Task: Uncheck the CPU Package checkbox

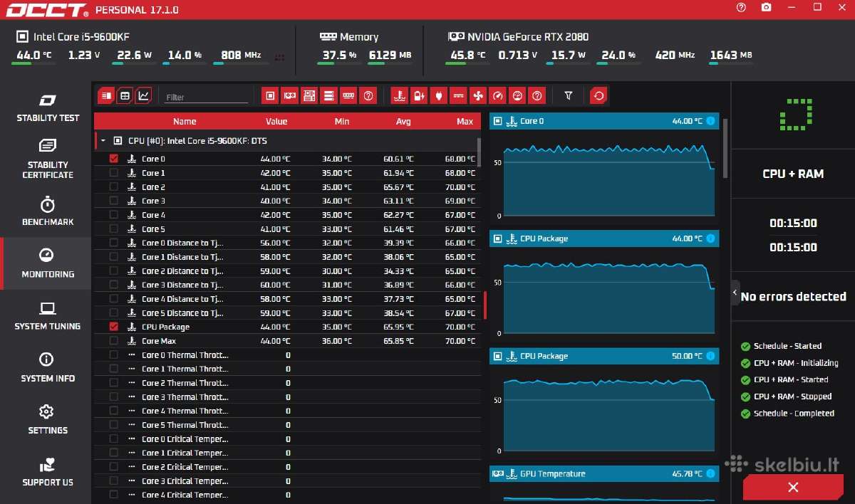Action: [113, 327]
